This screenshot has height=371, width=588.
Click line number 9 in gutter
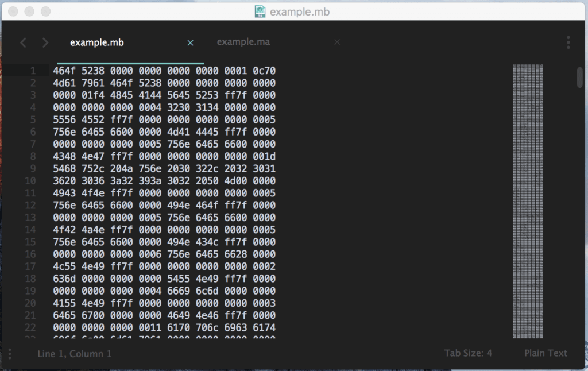coord(33,168)
